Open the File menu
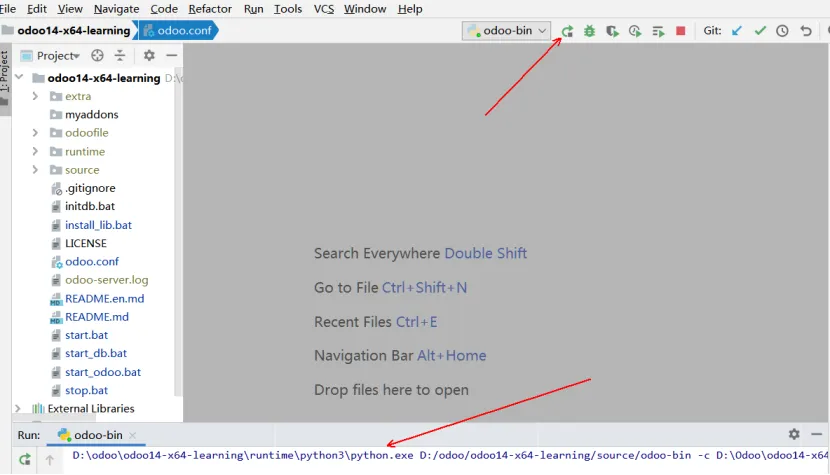This screenshot has height=475, width=830. click(7, 9)
